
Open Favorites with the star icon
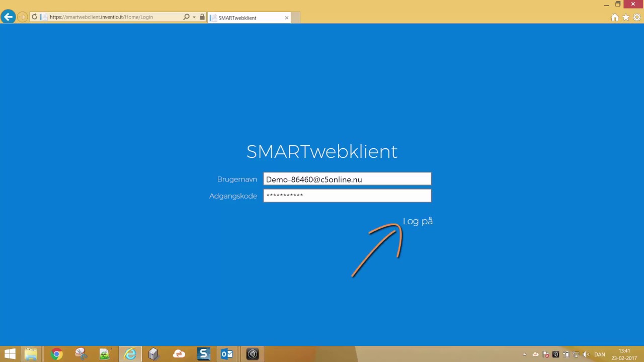pyautogui.click(x=626, y=18)
